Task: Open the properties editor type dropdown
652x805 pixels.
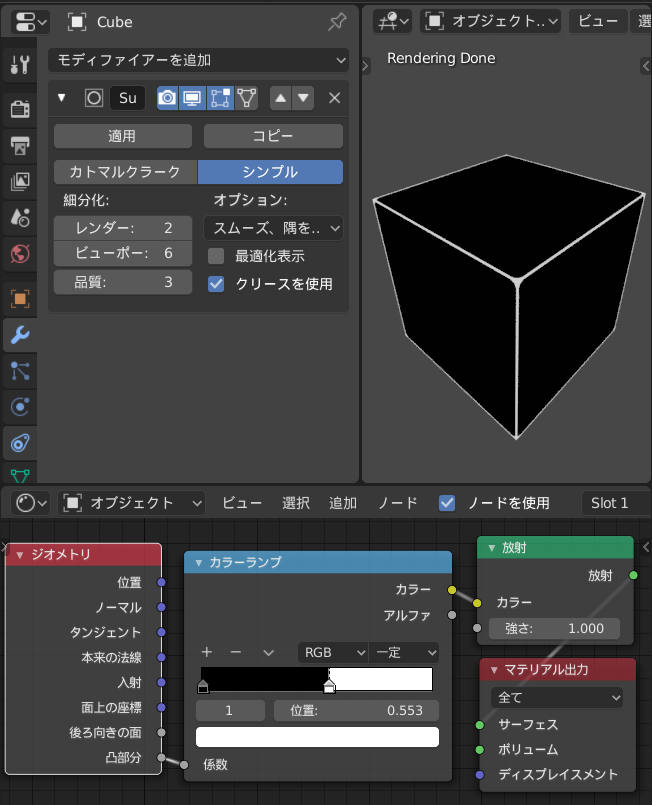Action: (x=30, y=22)
